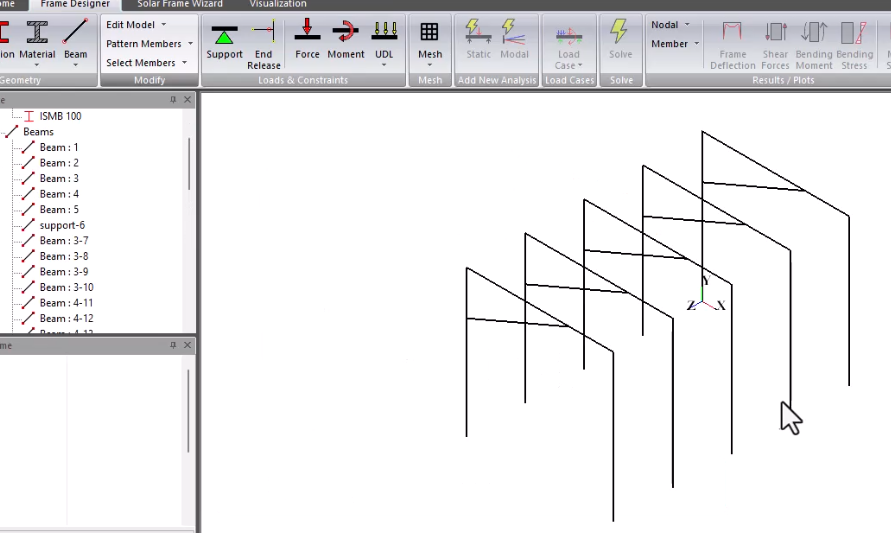Pin the lower properties panel
The height and width of the screenshot is (533, 891).
pos(173,345)
